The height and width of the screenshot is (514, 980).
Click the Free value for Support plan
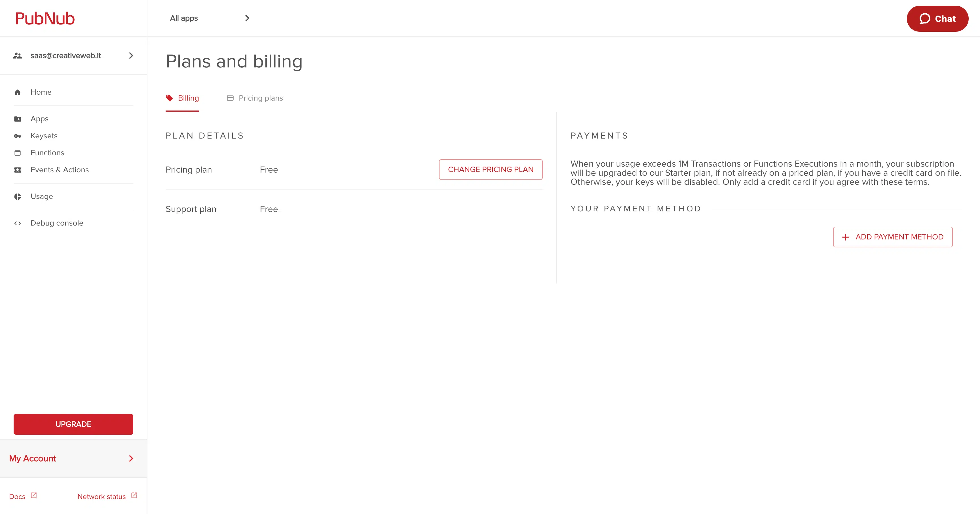pos(269,209)
